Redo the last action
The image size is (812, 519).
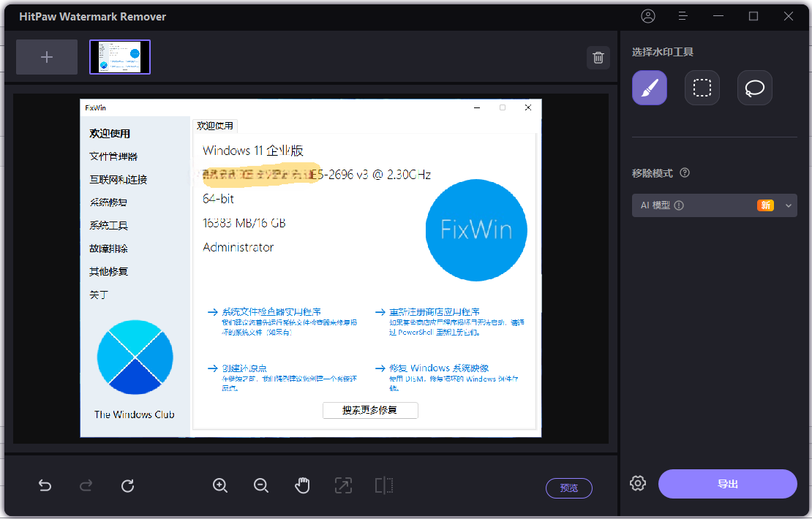86,485
